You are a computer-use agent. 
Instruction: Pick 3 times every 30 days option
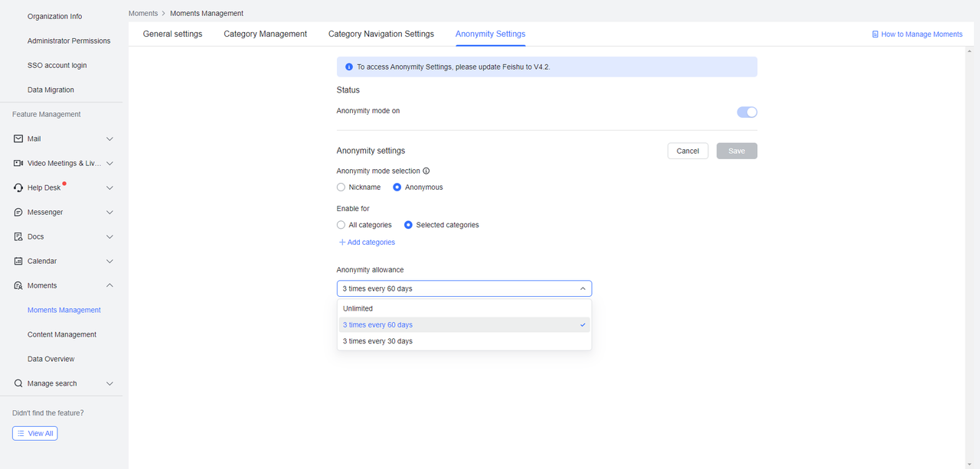(x=377, y=341)
